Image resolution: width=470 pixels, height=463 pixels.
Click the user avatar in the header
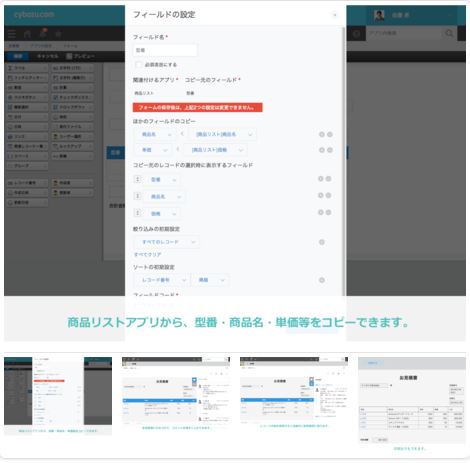point(379,15)
